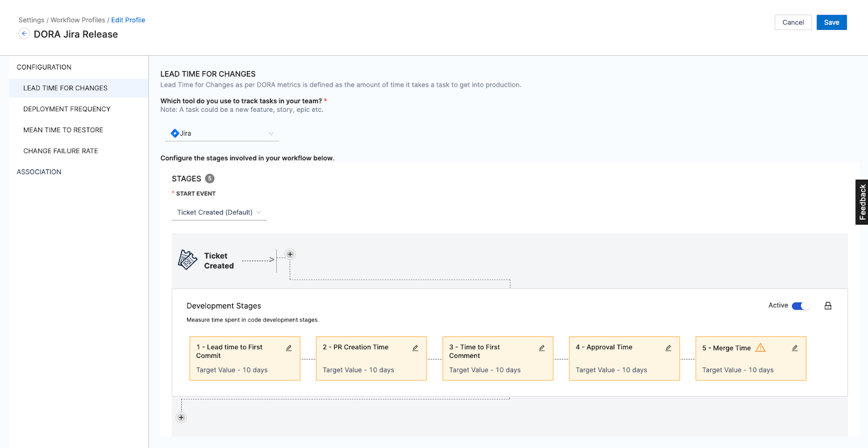This screenshot has width=868, height=448.
Task: Cancel editing the profile
Action: tap(793, 22)
